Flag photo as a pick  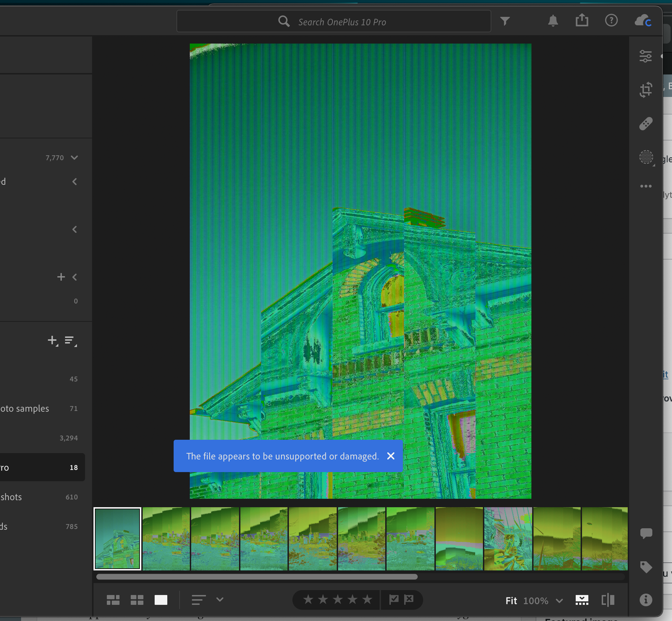pyautogui.click(x=394, y=599)
